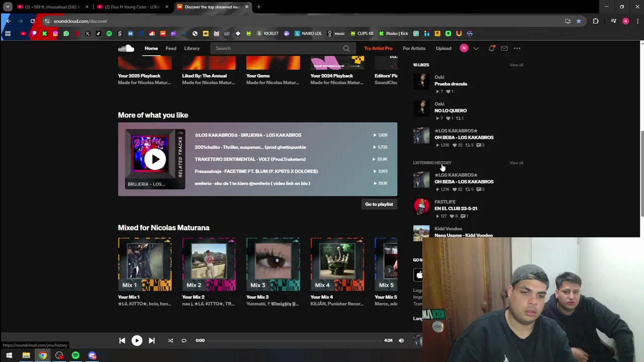
Task: Mute the volume speaker icon
Action: pyautogui.click(x=401, y=340)
